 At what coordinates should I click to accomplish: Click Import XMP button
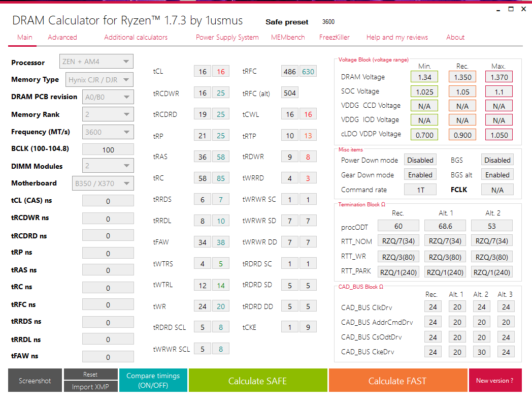pyautogui.click(x=90, y=386)
